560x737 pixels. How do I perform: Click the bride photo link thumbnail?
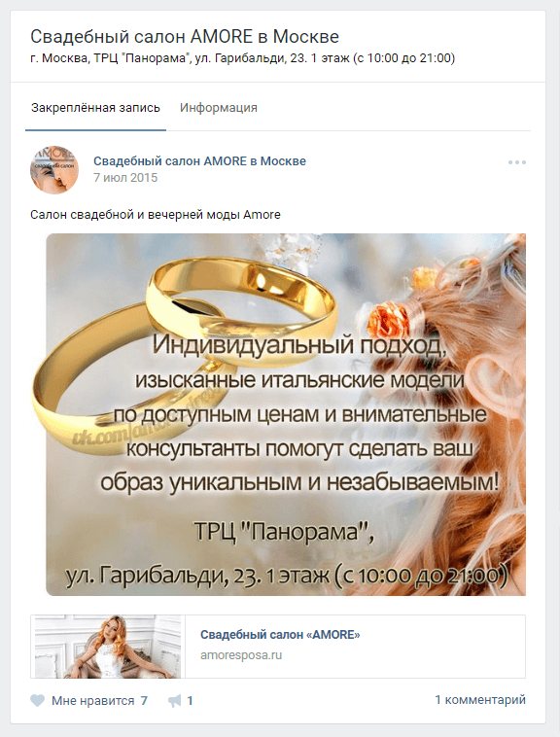[108, 647]
